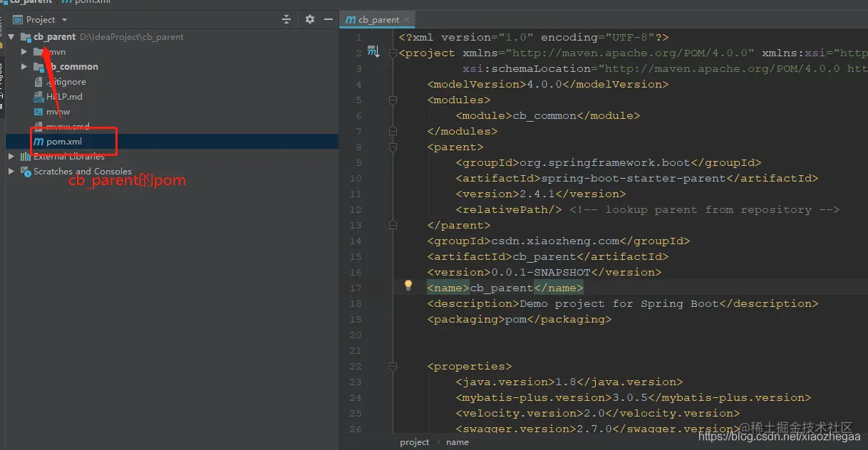
Task: Click the java.version 1.8 line
Action: (x=569, y=382)
